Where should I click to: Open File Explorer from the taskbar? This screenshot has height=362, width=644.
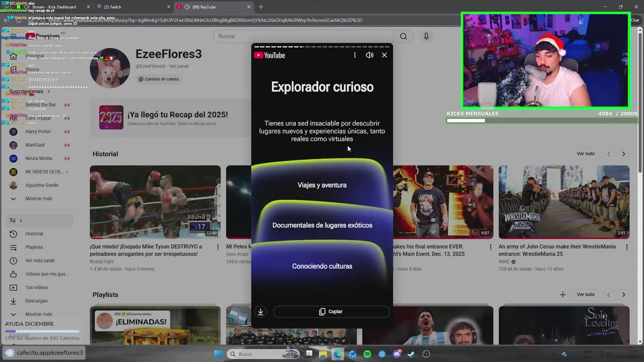click(x=323, y=354)
